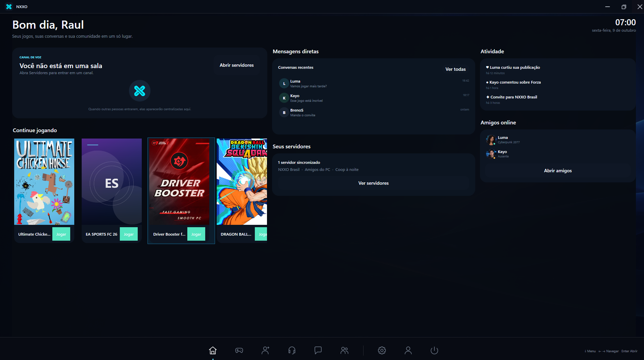
Task: Click Jogar for Driver Booster
Action: [196, 234]
